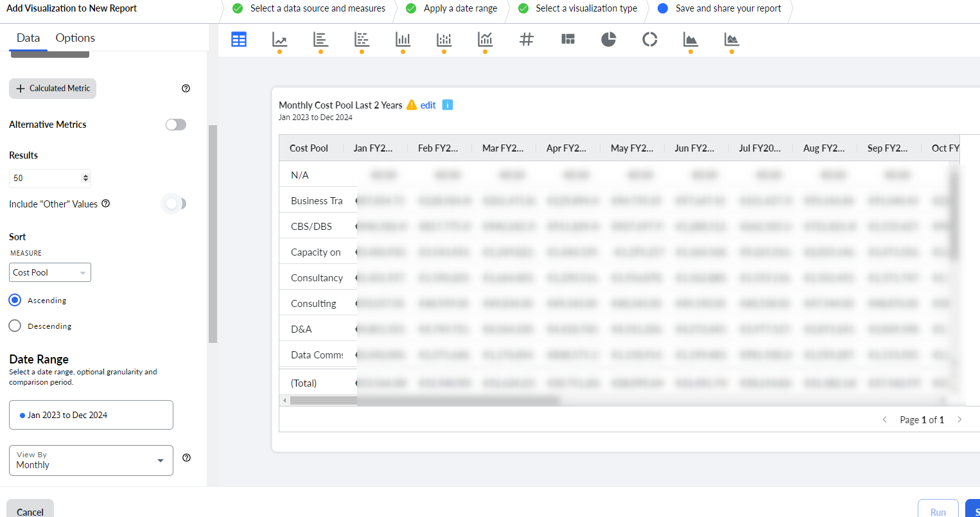Select stacked column chart visualization
This screenshot has height=517, width=980.
pyautogui.click(x=444, y=39)
